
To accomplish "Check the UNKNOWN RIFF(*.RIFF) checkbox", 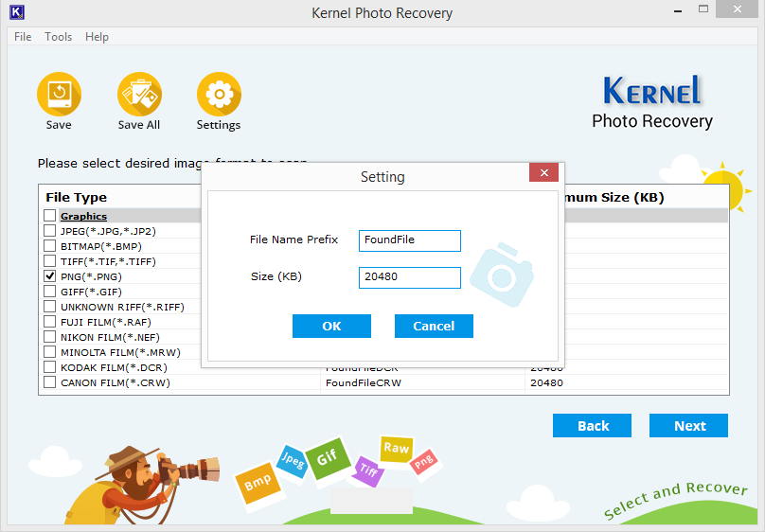I will (50, 307).
